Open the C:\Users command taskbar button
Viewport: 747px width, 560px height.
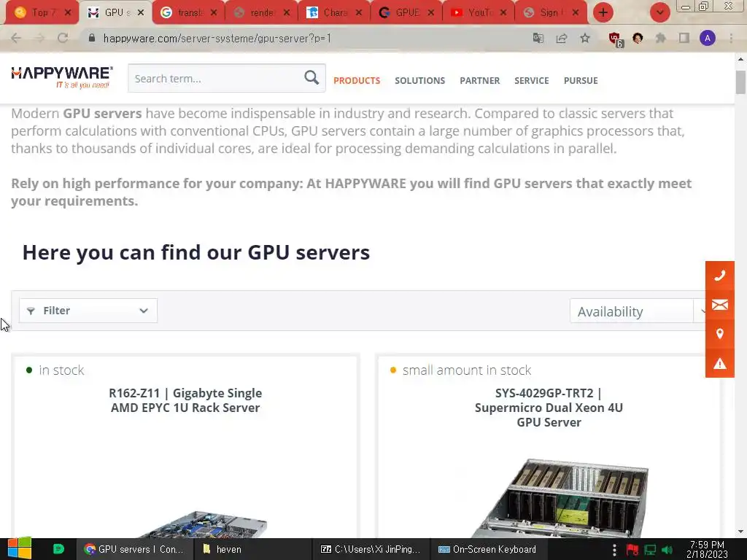[371, 549]
